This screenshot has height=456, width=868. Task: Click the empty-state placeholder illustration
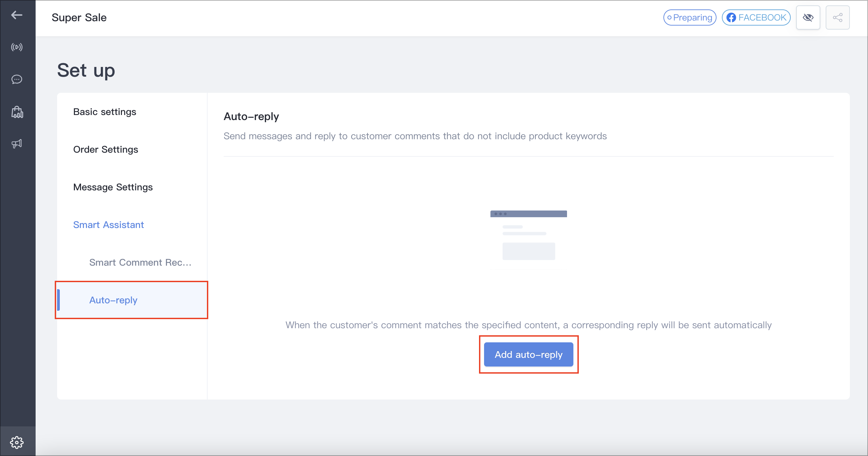click(x=528, y=239)
